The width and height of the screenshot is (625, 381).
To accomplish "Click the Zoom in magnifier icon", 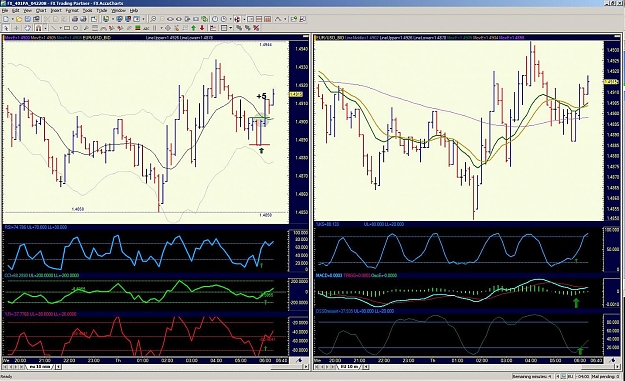I will [x=153, y=19].
